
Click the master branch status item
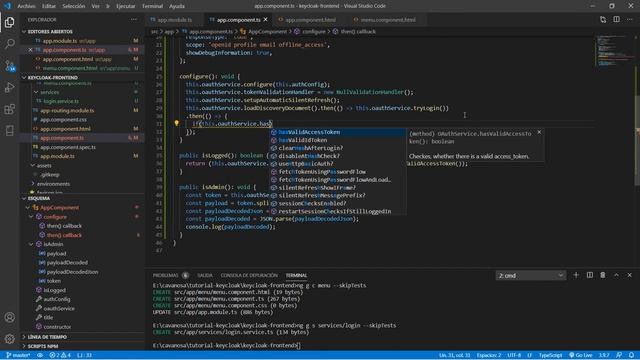point(18,355)
